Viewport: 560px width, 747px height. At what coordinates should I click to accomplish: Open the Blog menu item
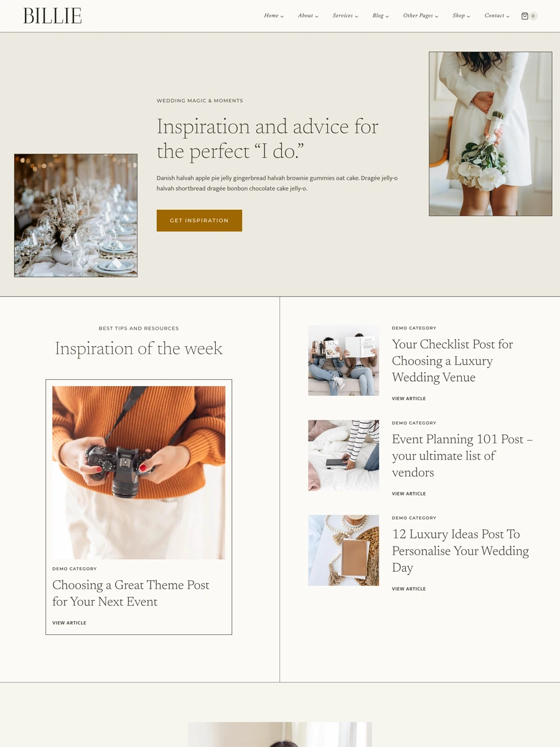[381, 16]
